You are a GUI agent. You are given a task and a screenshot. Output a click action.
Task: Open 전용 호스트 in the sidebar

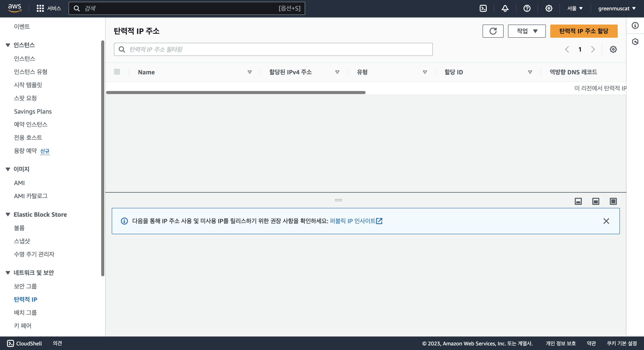[x=28, y=137]
